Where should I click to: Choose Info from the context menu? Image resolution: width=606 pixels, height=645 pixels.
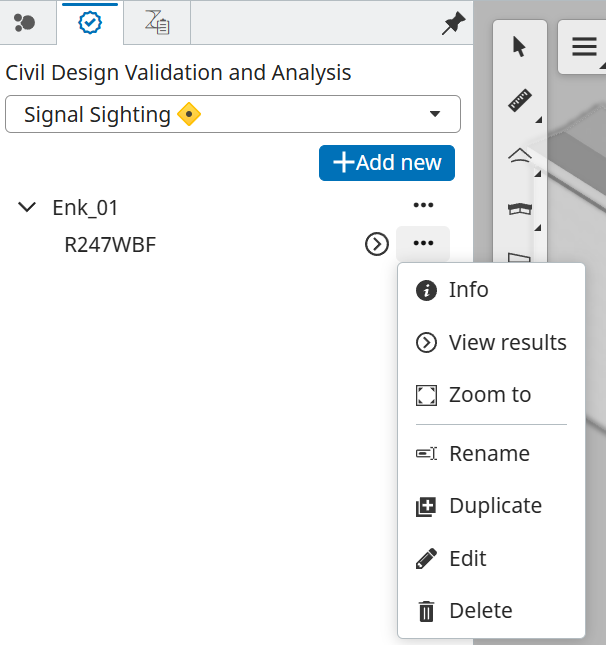tap(468, 290)
